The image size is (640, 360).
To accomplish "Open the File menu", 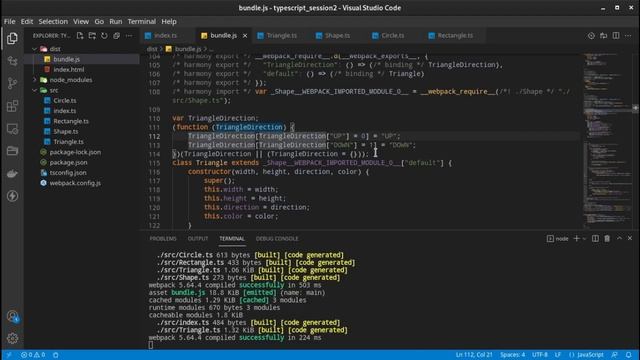I will pos(9,22).
